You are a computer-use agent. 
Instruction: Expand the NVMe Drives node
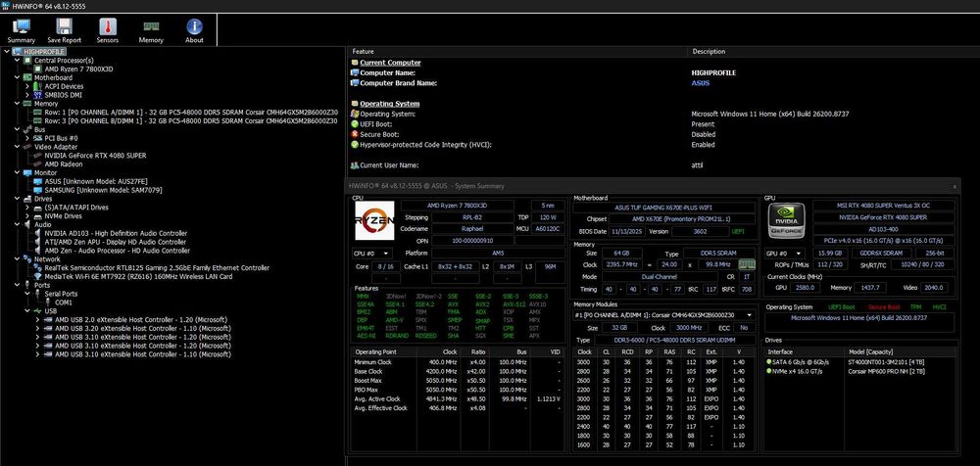point(27,216)
